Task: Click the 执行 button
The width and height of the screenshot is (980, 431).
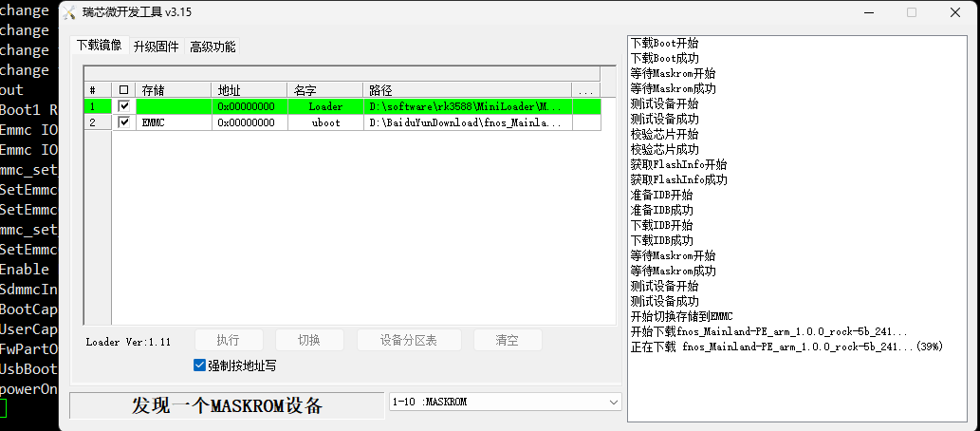Action: [x=229, y=340]
